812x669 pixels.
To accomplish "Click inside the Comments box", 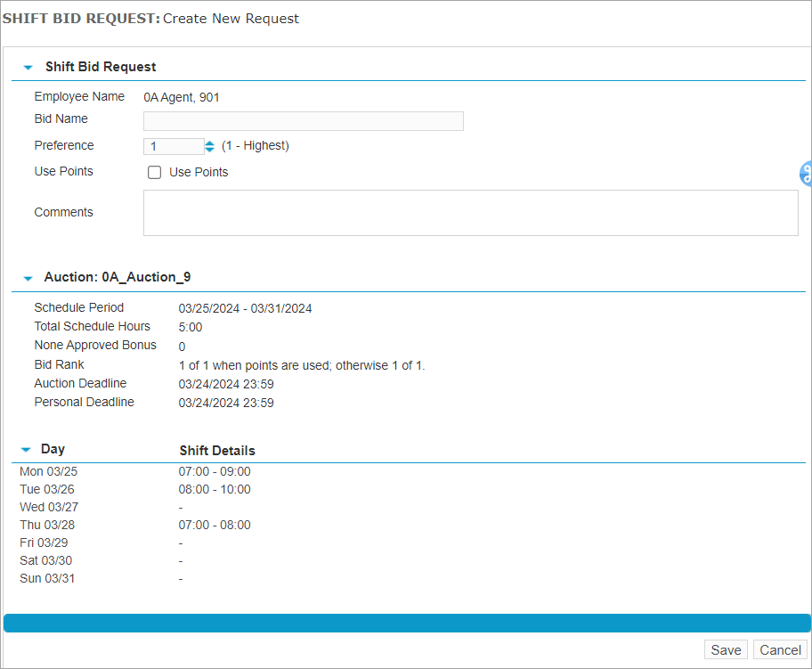I will (470, 212).
